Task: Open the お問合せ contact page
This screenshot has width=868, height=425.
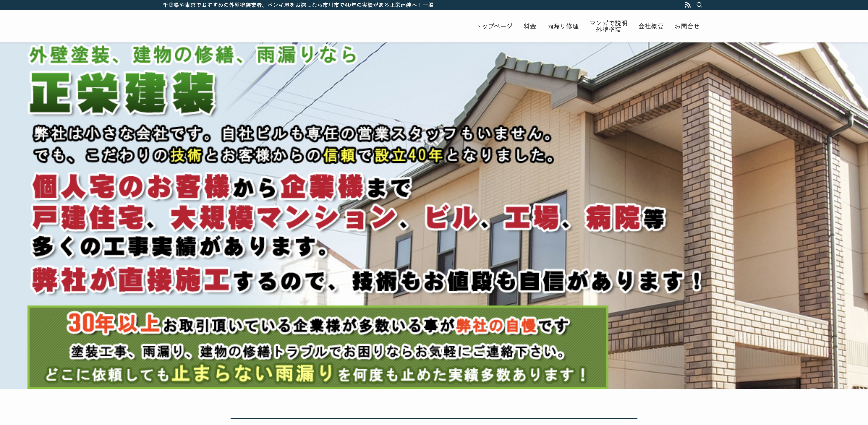Action: [x=687, y=26]
